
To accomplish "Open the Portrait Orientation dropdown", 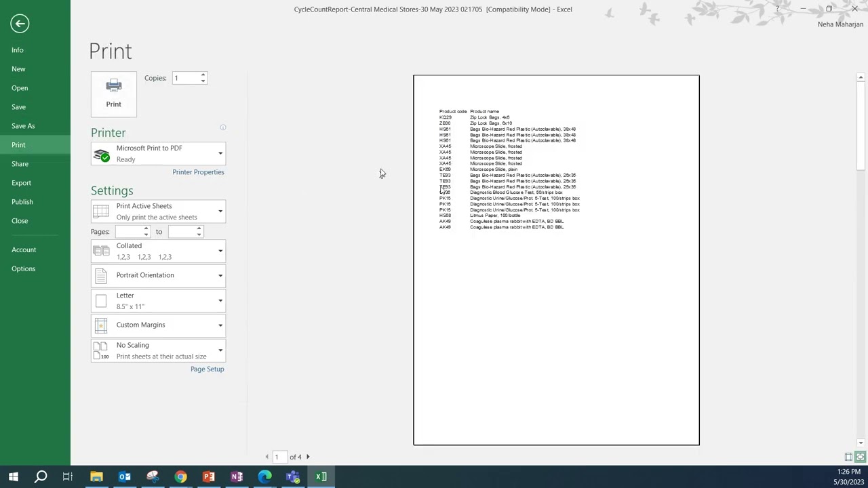I will click(x=158, y=275).
